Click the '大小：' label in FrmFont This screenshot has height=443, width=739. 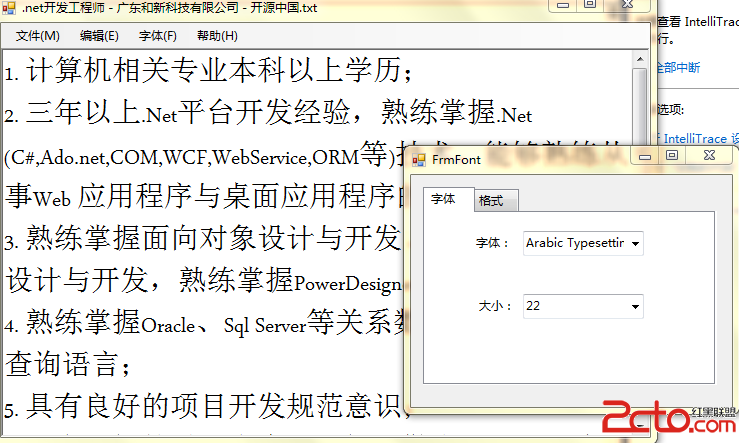click(x=494, y=306)
